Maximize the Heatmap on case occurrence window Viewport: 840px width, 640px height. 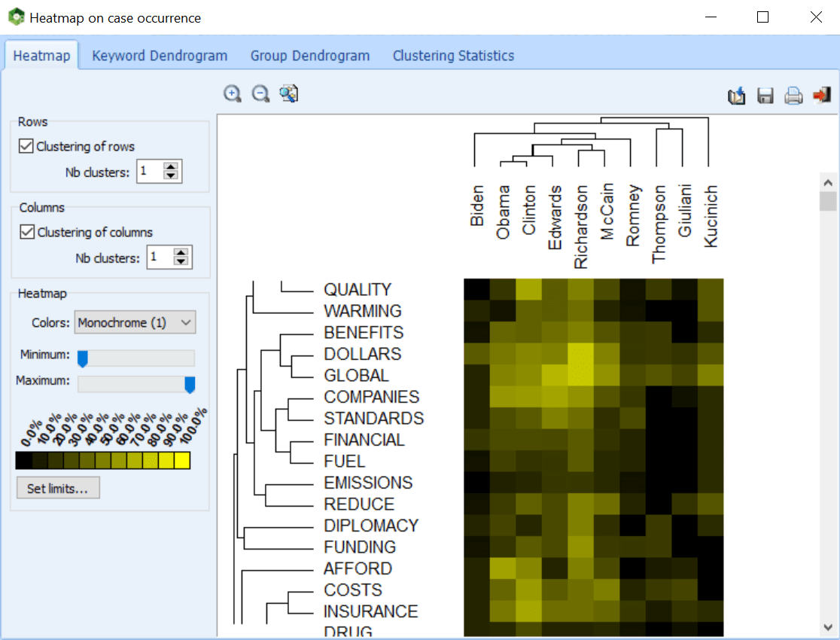pyautogui.click(x=763, y=17)
